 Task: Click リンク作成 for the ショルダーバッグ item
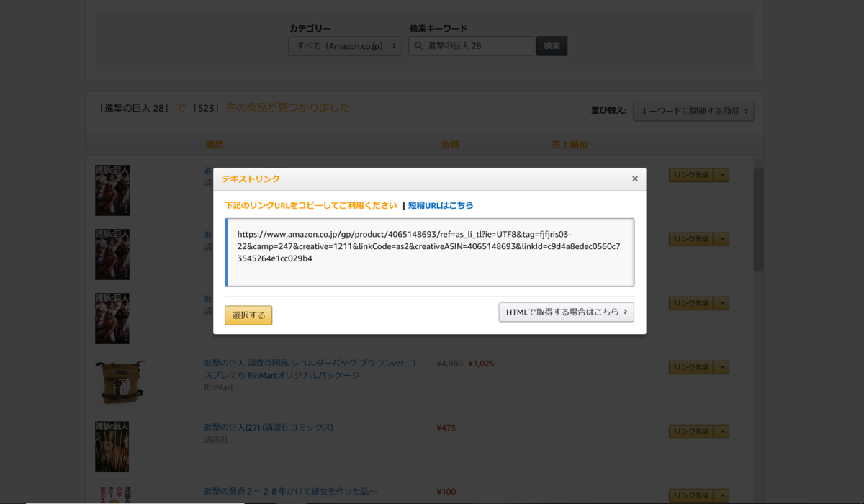690,367
